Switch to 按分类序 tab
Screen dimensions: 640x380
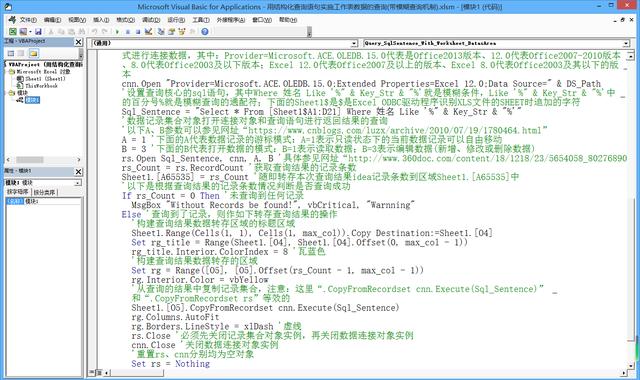pos(44,192)
